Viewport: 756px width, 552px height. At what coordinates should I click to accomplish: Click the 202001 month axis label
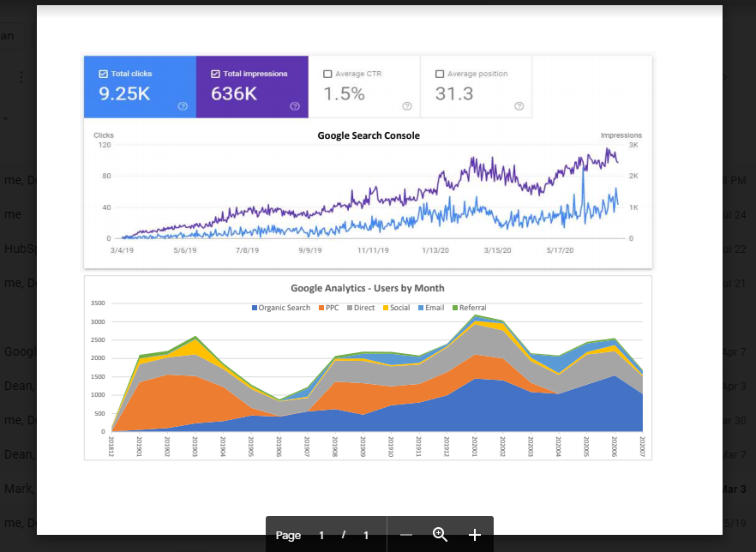pyautogui.click(x=475, y=447)
